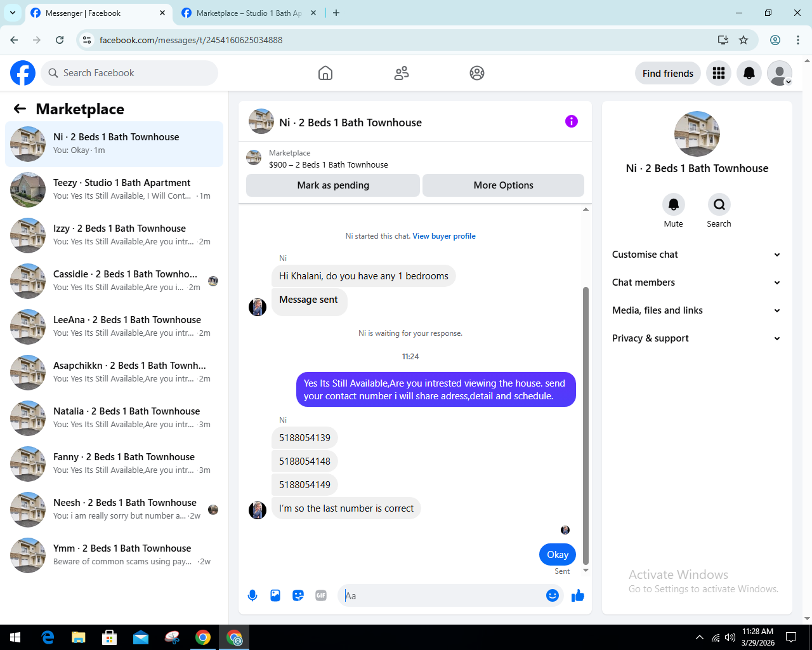Expand the Privacy & support section
This screenshot has height=650, width=812.
[x=697, y=338]
